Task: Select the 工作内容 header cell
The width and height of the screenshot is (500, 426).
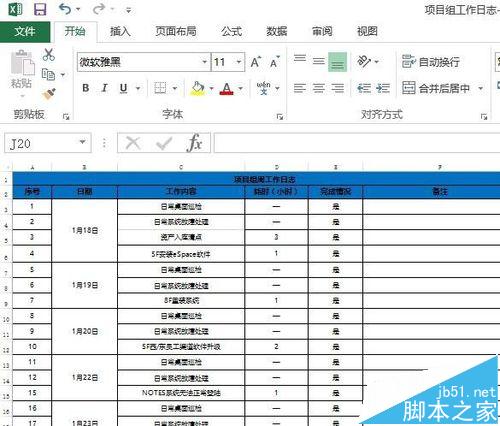Action: click(x=181, y=191)
